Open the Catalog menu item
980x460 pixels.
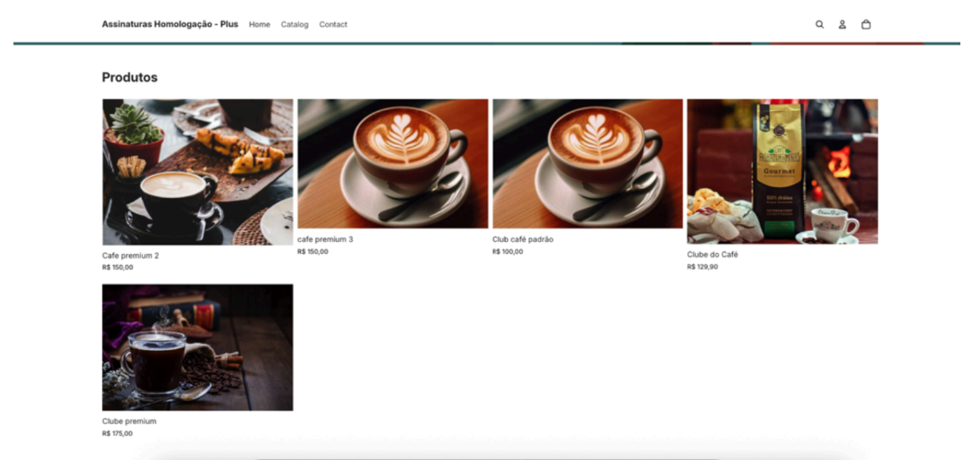pyautogui.click(x=294, y=25)
